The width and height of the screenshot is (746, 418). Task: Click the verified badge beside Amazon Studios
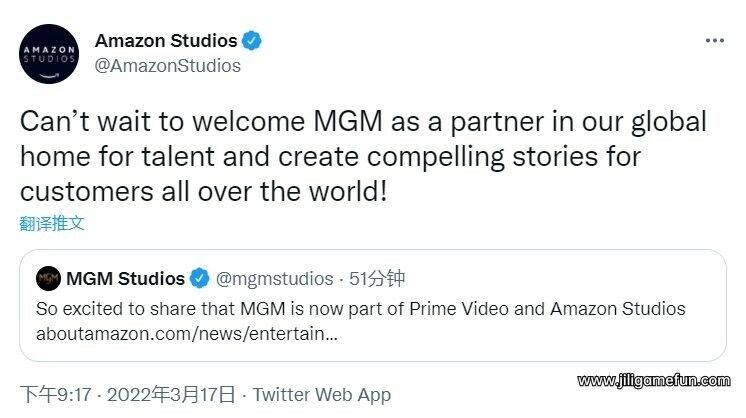253,41
